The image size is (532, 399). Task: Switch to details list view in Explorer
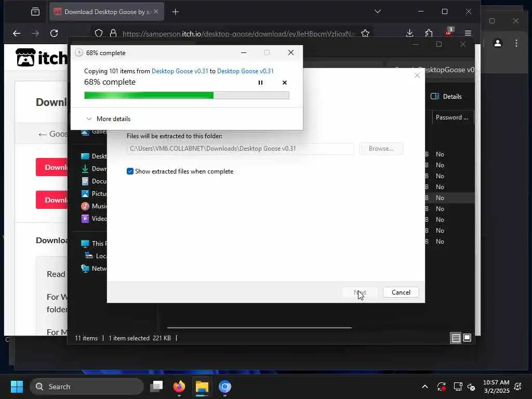pos(456,338)
